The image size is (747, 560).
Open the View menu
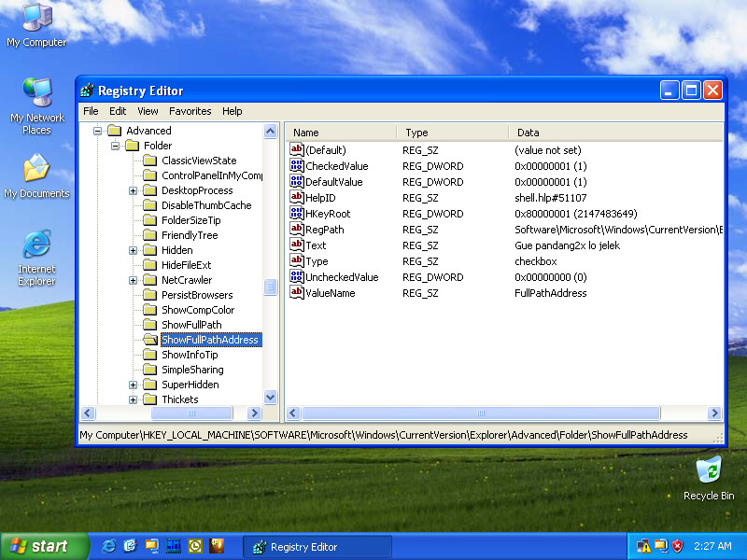(x=148, y=111)
